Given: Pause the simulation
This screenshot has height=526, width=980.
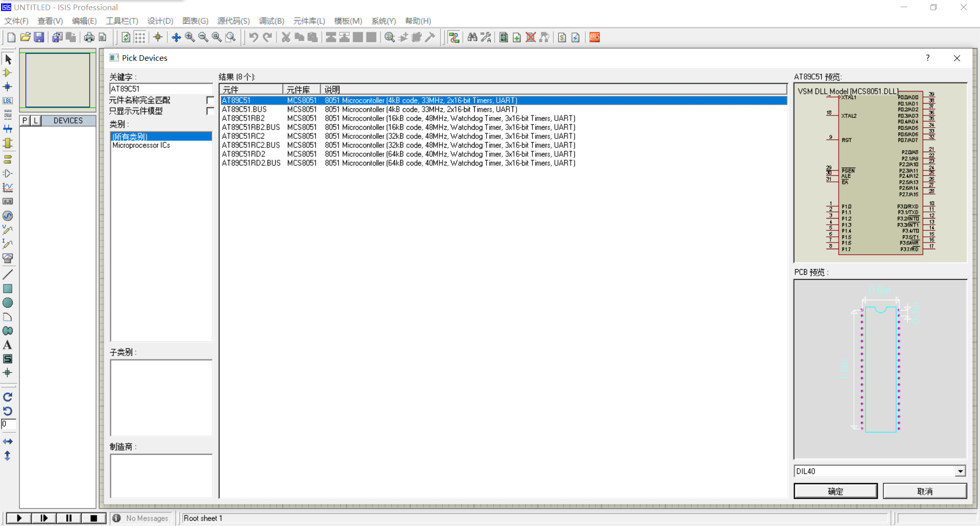Looking at the screenshot, I should click(x=69, y=518).
